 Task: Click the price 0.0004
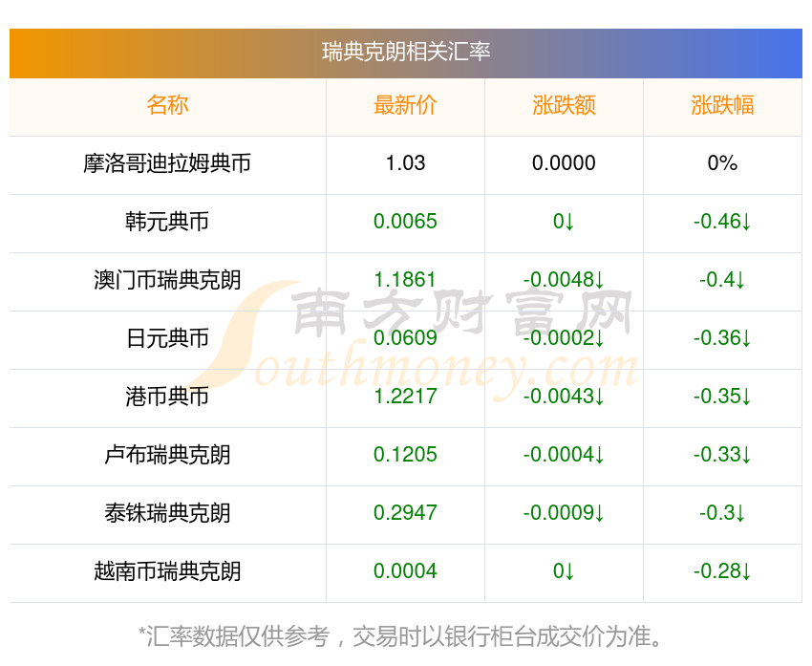tap(405, 571)
